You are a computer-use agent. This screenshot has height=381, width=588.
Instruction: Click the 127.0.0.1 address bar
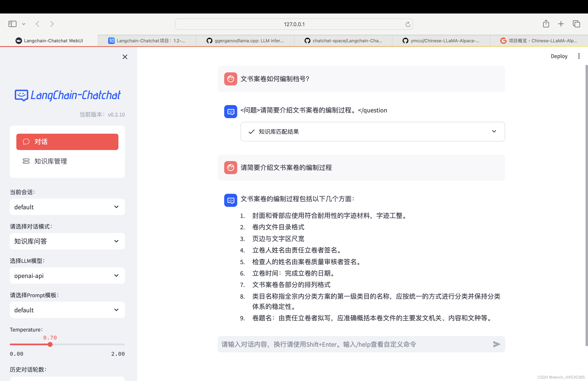click(294, 24)
